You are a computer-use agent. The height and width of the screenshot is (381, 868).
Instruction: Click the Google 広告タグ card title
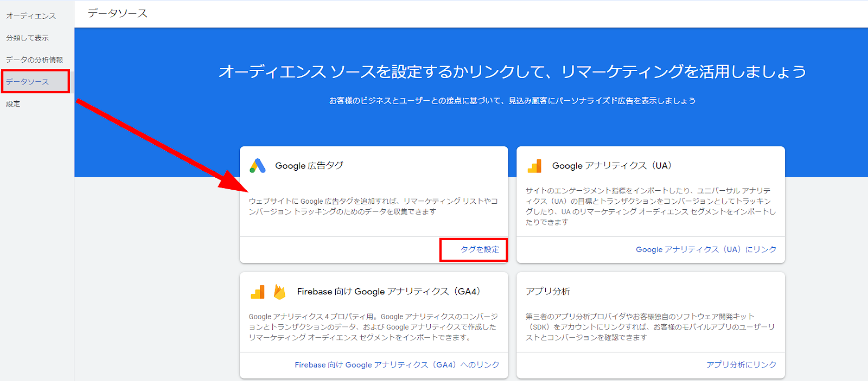point(309,166)
